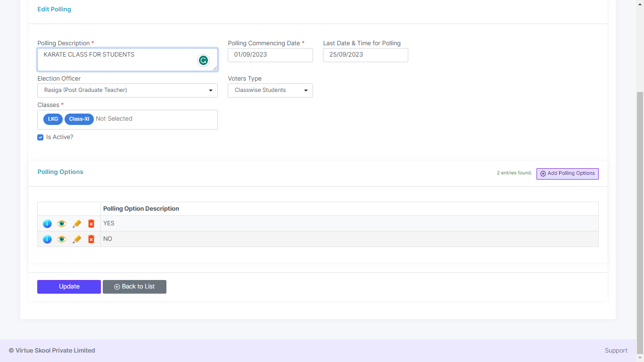
Task: Click the Virtue Skool Private Limited footer text
Action: pyautogui.click(x=52, y=351)
